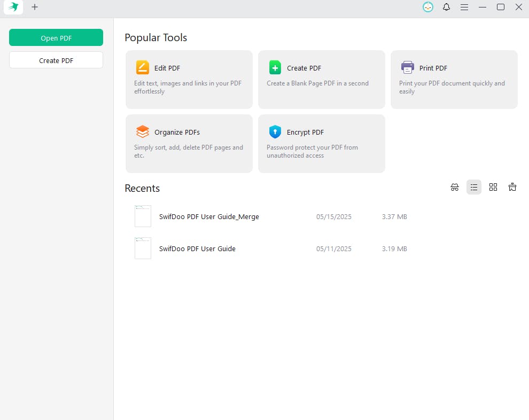
Task: Click the 3.19 MB size value
Action: [394, 248]
